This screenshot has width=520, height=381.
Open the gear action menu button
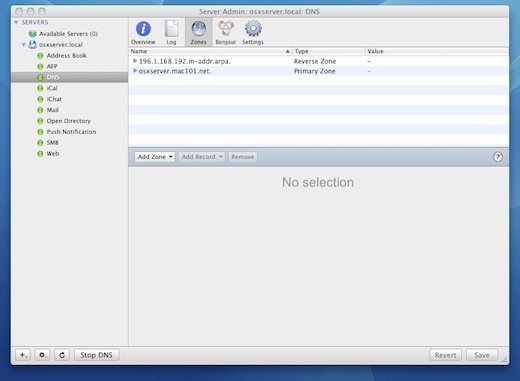pyautogui.click(x=43, y=355)
